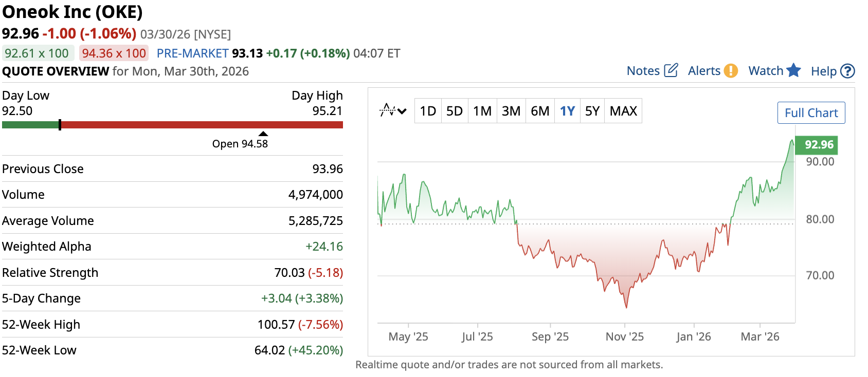Click the Alerts exclamation icon
The height and width of the screenshot is (377, 868).
731,71
